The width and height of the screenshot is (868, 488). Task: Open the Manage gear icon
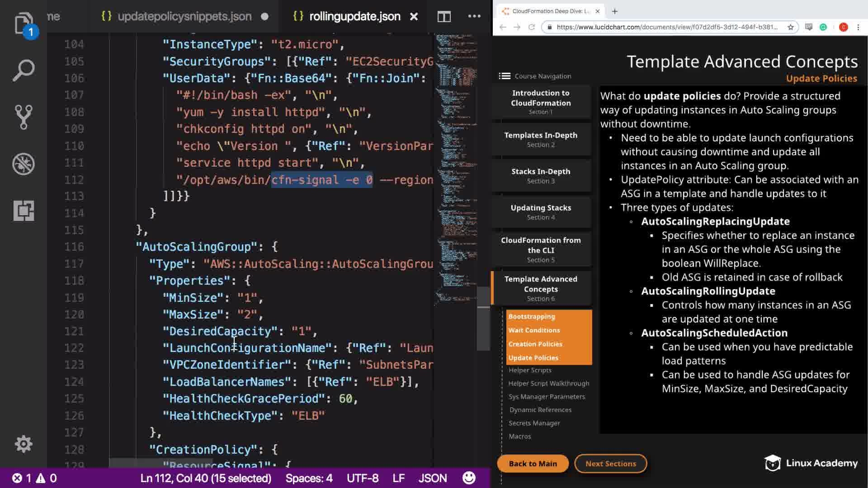24,444
